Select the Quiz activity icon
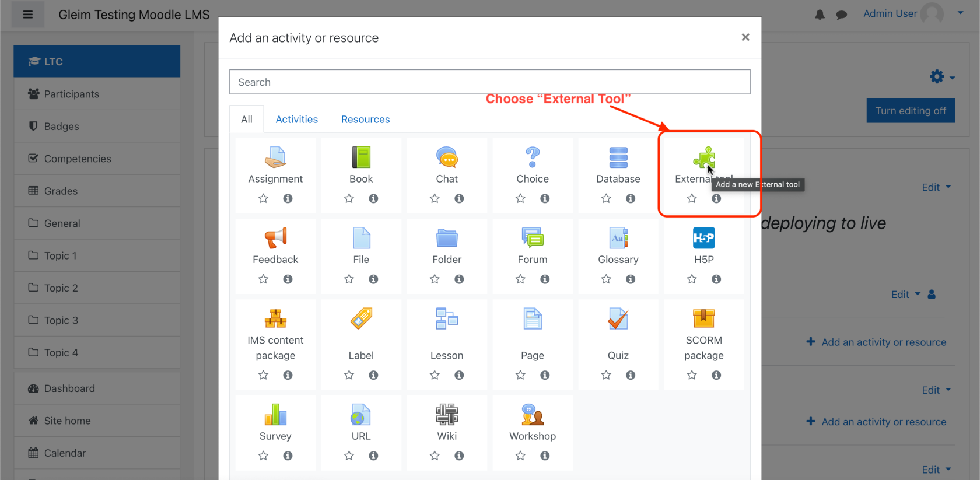 [x=618, y=318]
